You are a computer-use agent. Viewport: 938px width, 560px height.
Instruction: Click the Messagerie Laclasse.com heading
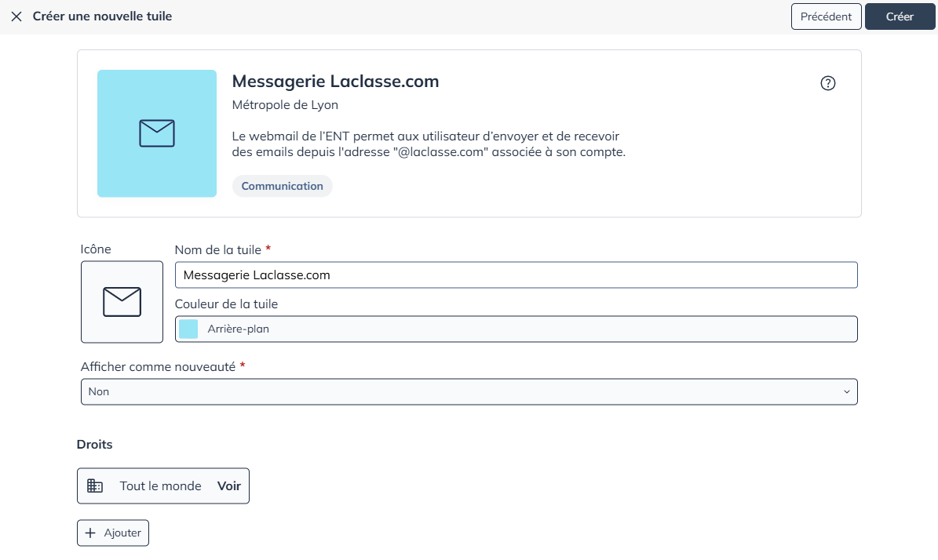(336, 82)
